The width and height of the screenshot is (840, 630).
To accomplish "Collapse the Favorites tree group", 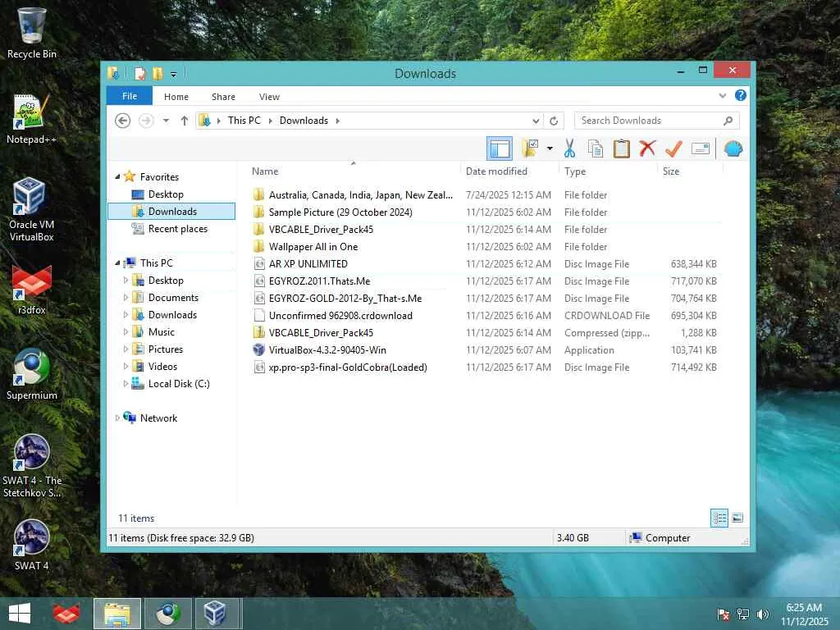I will tap(117, 177).
